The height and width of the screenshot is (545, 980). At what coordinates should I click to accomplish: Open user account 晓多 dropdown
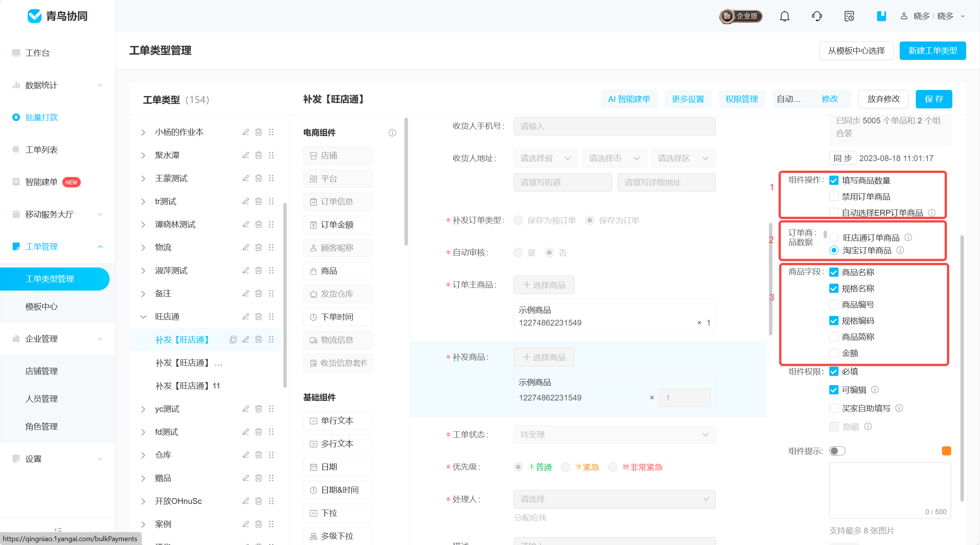click(932, 16)
